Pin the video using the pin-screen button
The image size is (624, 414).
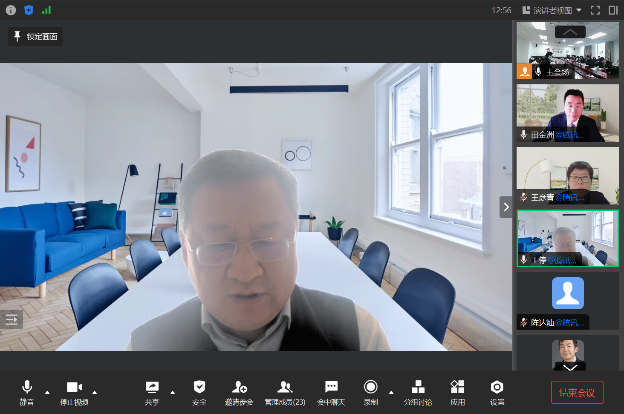[x=36, y=37]
